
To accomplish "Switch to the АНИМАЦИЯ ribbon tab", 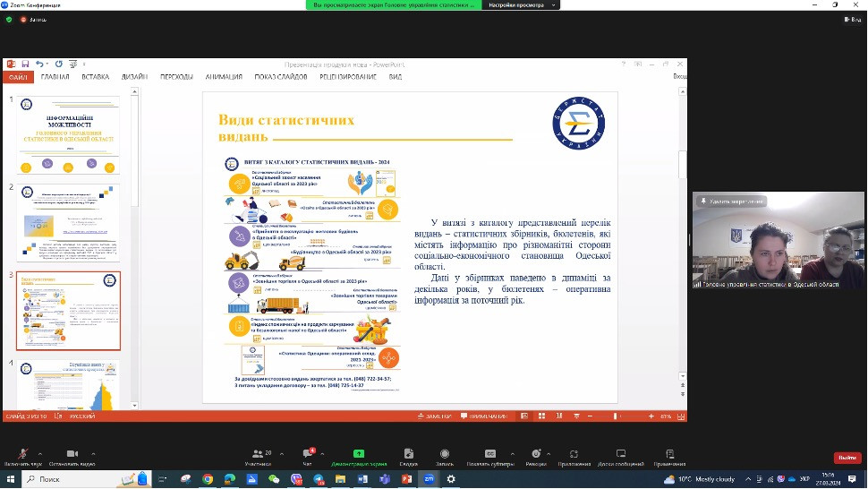I will click(224, 77).
